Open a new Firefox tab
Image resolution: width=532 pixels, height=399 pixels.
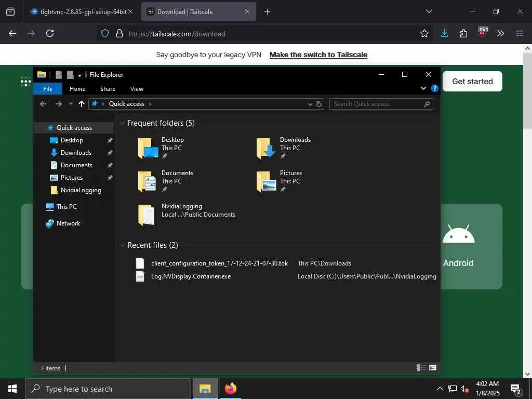(268, 12)
